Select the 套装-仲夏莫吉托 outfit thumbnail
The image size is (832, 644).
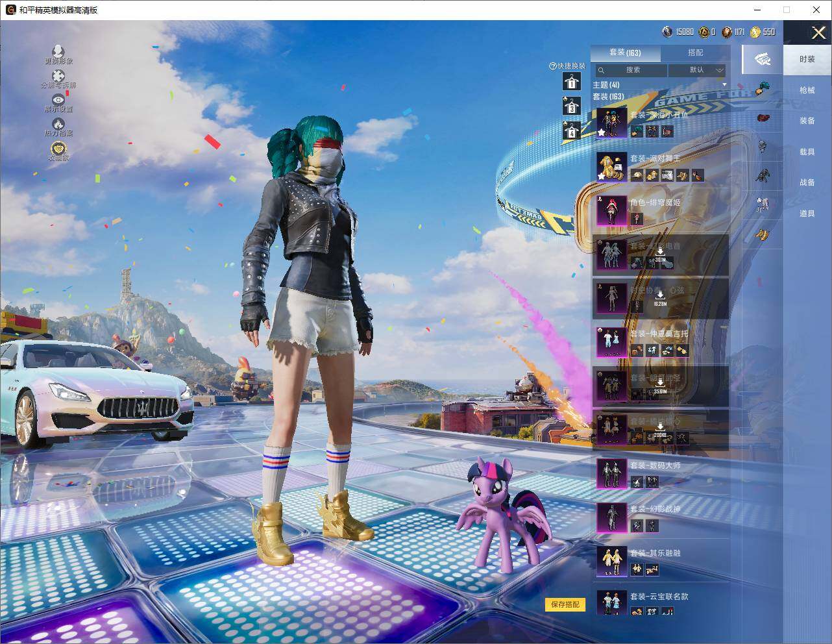coord(611,342)
